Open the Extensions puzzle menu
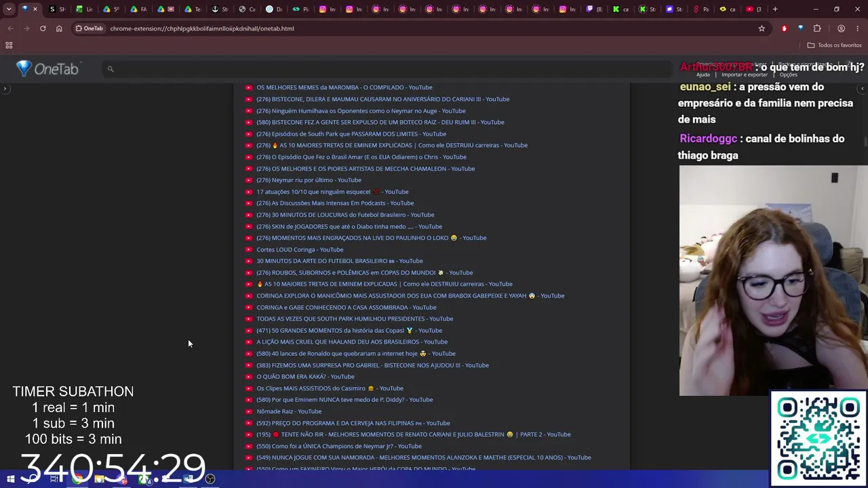868x488 pixels. [x=817, y=28]
